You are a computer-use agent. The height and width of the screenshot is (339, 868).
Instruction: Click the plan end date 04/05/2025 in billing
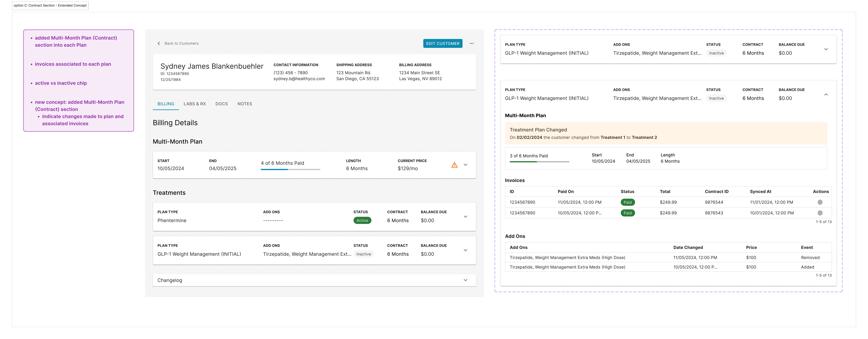(223, 168)
